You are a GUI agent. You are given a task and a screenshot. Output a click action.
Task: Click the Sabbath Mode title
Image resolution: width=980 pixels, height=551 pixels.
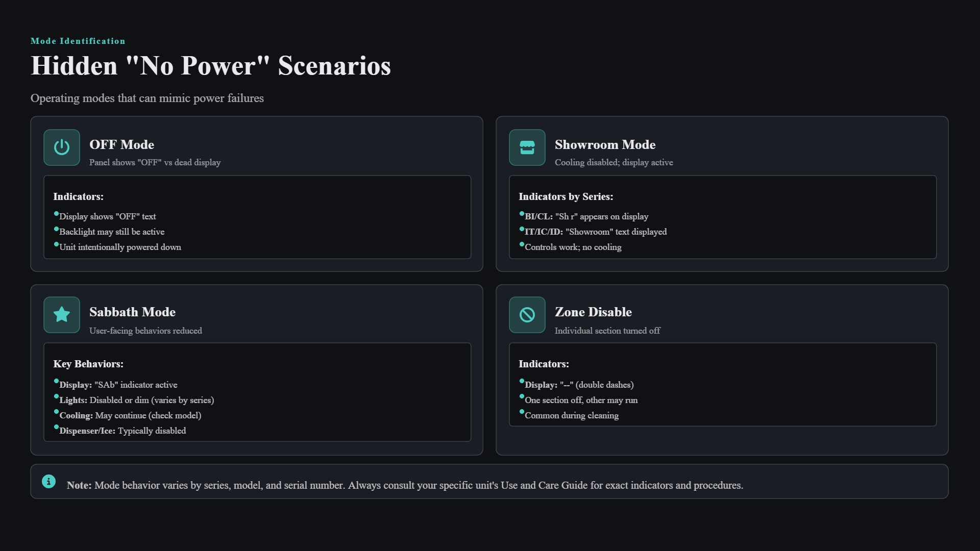click(x=132, y=312)
